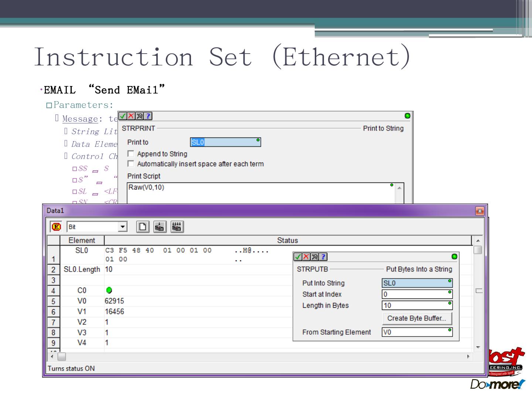Click the Print to field containing SL0

(x=225, y=142)
